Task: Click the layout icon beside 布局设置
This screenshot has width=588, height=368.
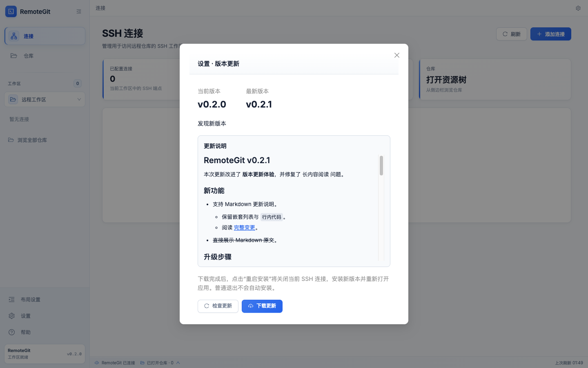Action: tap(12, 299)
